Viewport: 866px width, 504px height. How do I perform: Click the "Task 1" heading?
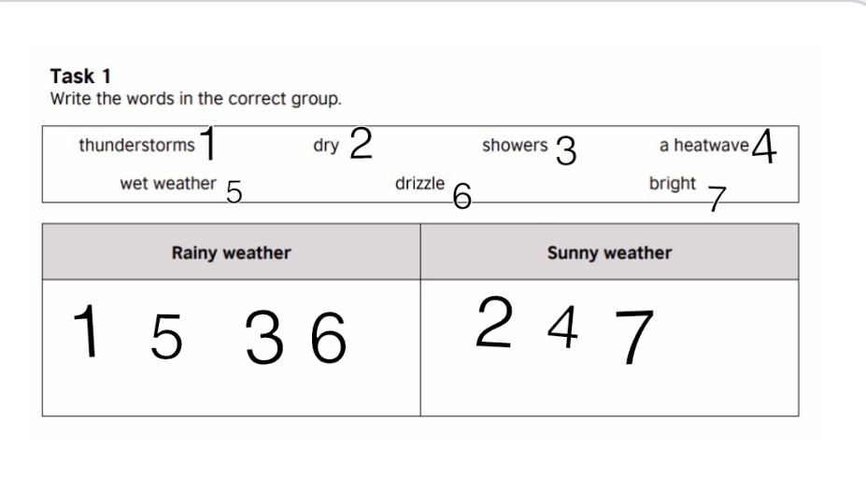click(80, 77)
